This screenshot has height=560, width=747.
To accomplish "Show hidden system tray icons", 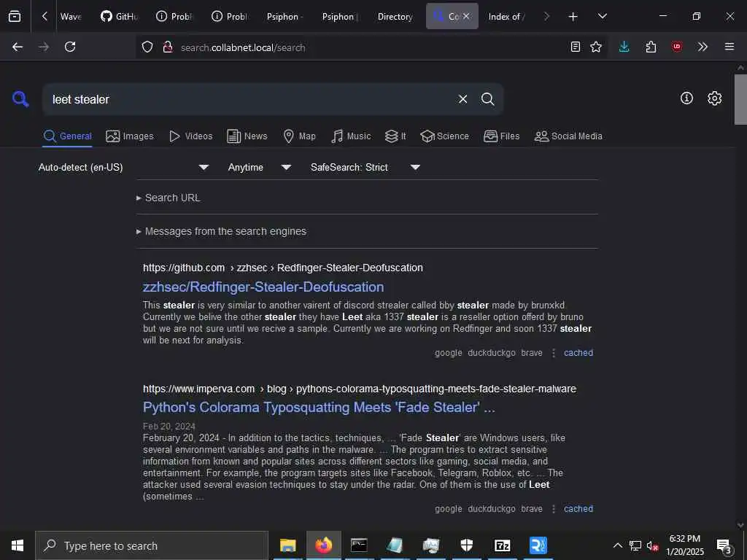I will 617,545.
